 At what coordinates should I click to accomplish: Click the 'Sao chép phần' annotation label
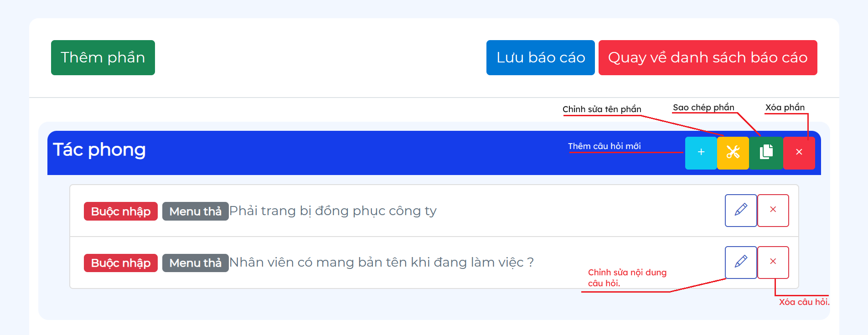tap(703, 108)
